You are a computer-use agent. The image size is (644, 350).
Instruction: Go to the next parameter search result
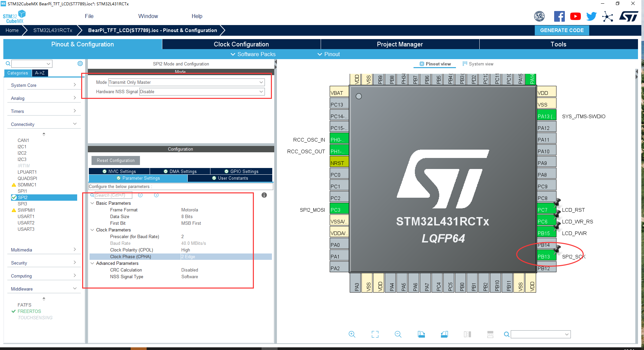(x=156, y=195)
